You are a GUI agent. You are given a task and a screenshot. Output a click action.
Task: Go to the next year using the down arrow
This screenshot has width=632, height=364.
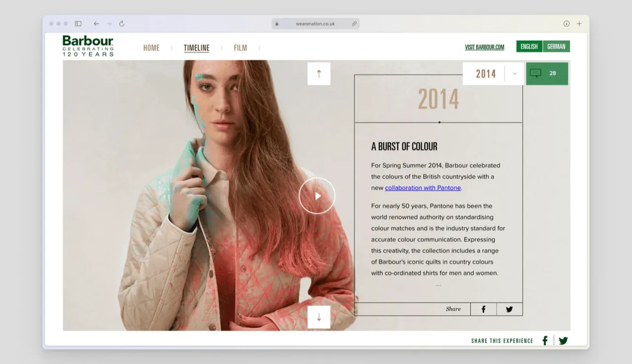(x=318, y=317)
